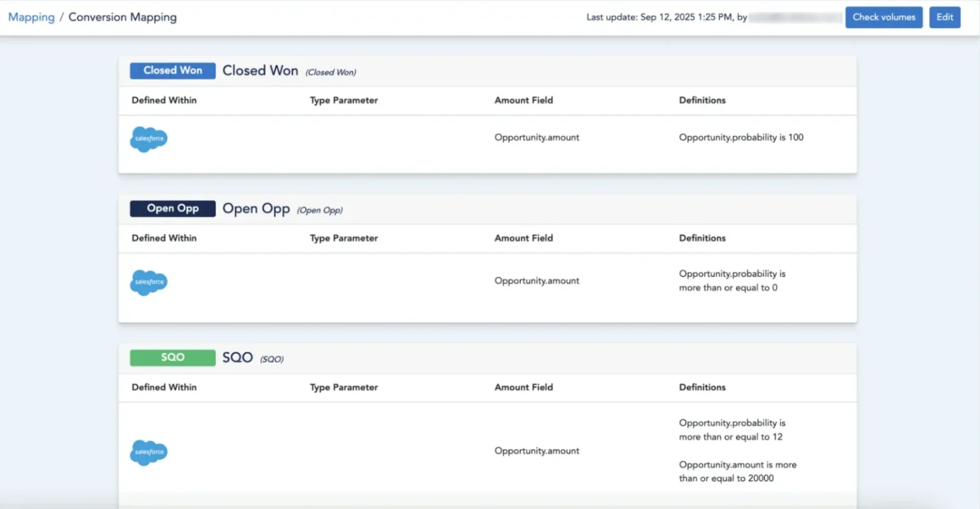
Task: Click Definitions header in Open Opp card
Action: pyautogui.click(x=702, y=238)
